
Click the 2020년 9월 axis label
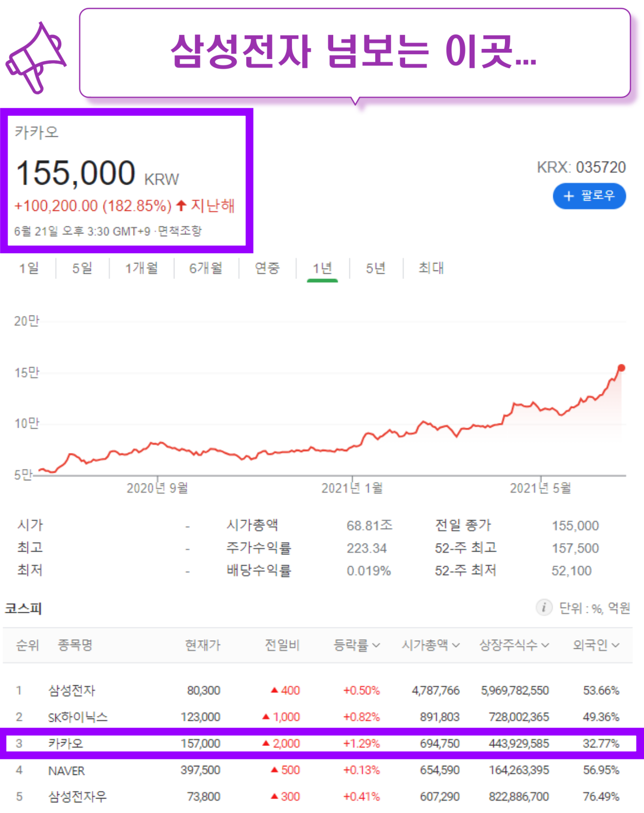157,488
